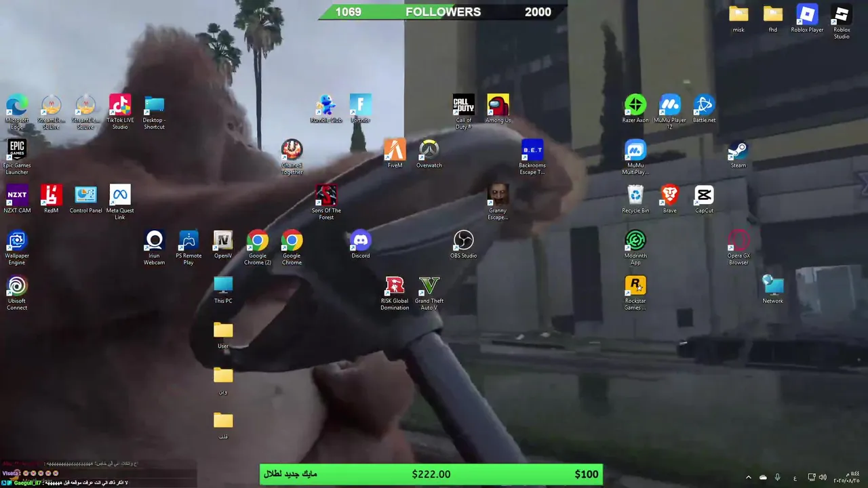Launch Grand Theft Auto V icon
Viewport: 868px width, 488px height.
429,293
